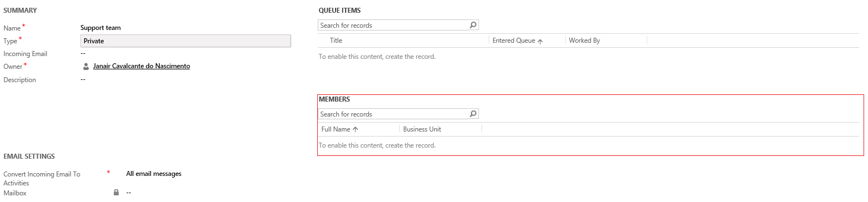Sort by the Title column header
The width and height of the screenshot is (868, 202).
tap(336, 41)
